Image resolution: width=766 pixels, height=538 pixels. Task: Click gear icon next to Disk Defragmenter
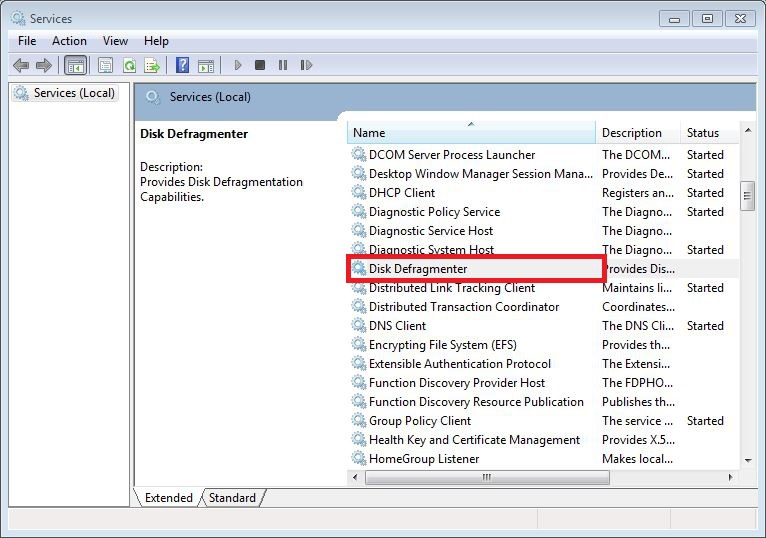(359, 268)
